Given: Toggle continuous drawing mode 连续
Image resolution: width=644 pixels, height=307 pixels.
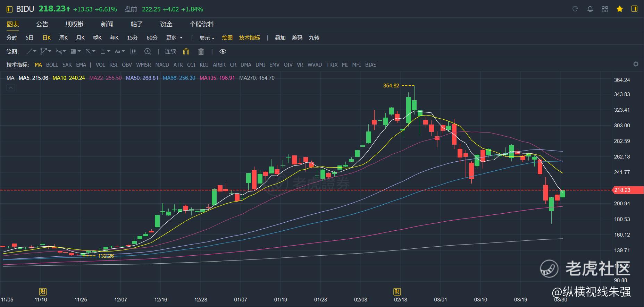Looking at the screenshot, I should pyautogui.click(x=170, y=51).
